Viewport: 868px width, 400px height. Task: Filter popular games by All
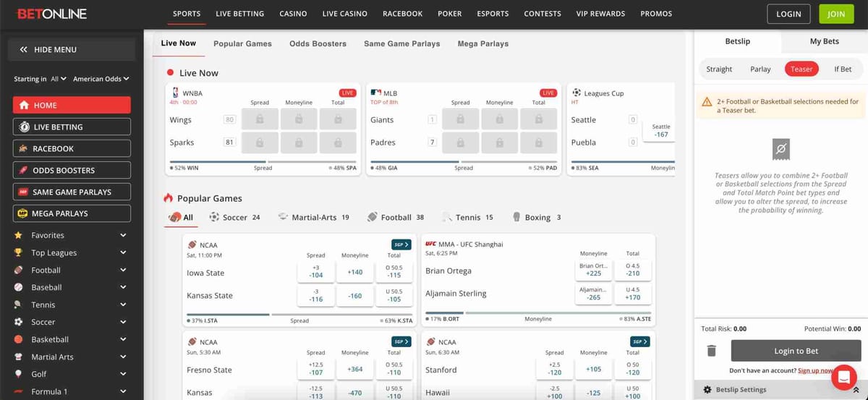181,217
